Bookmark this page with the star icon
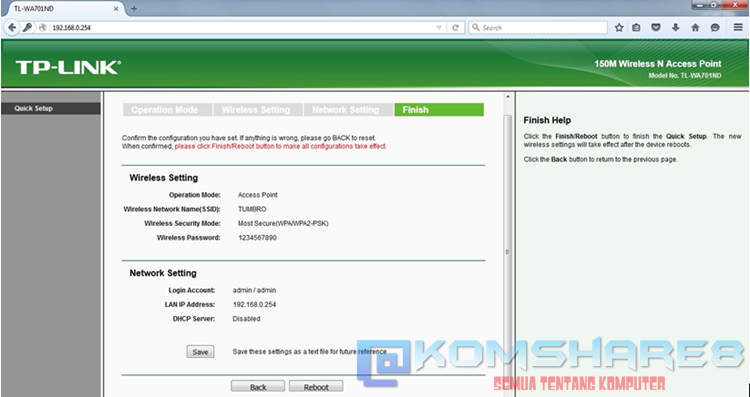The width and height of the screenshot is (750, 397). click(619, 28)
